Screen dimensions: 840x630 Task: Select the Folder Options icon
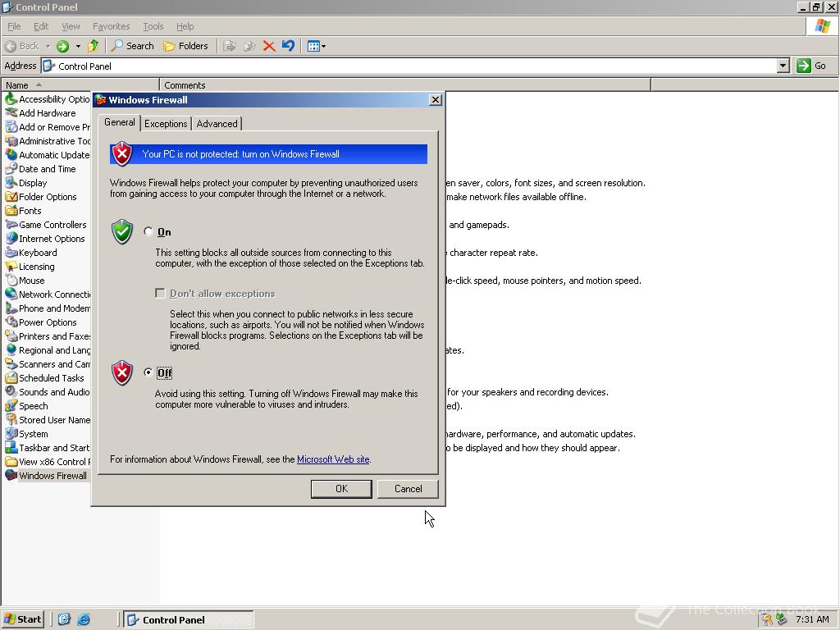pyautogui.click(x=11, y=197)
